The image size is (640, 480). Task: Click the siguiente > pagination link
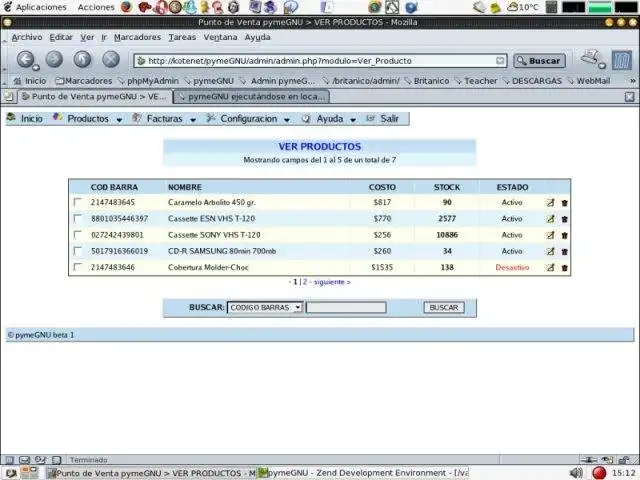click(x=332, y=282)
